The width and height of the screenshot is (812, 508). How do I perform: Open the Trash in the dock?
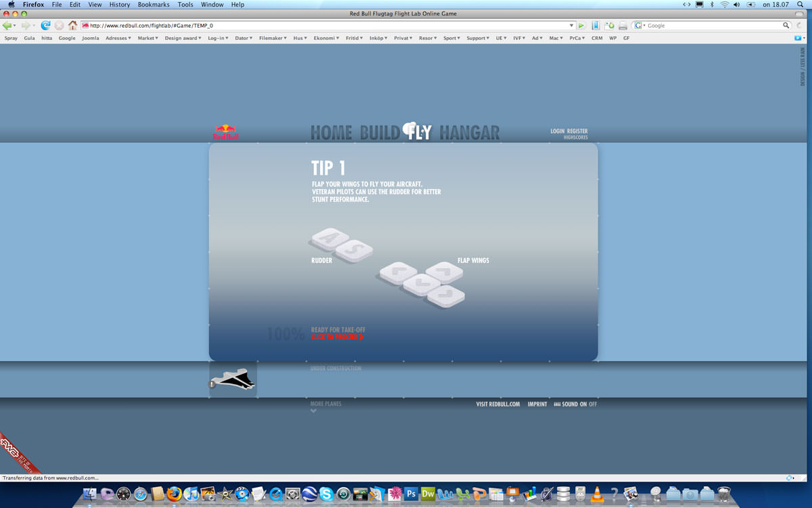pos(724,494)
